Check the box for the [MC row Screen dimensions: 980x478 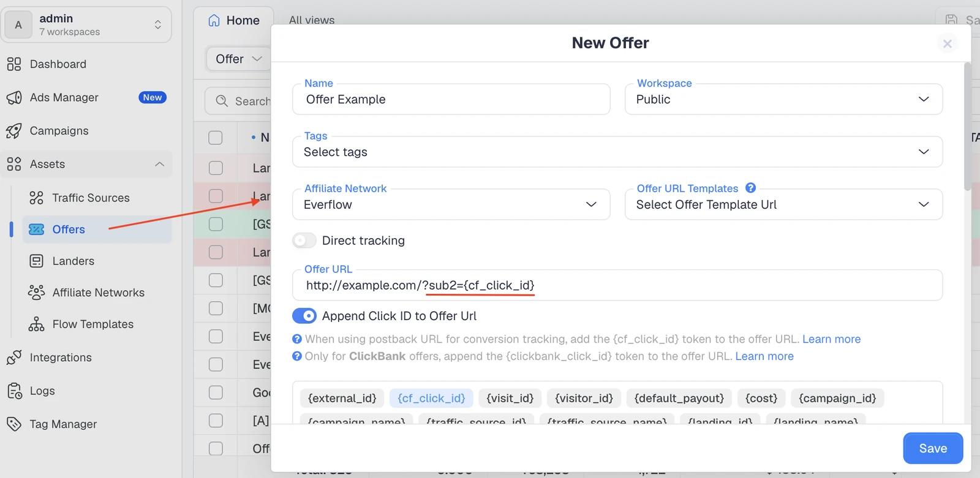click(x=216, y=308)
